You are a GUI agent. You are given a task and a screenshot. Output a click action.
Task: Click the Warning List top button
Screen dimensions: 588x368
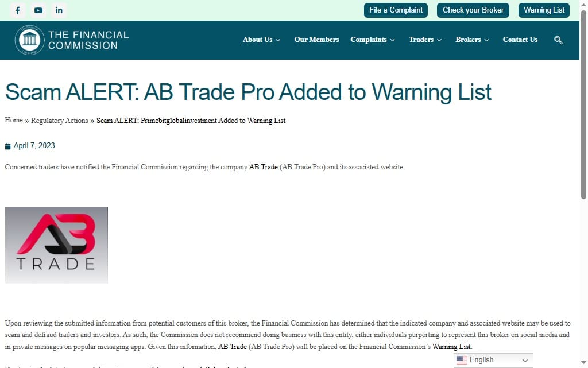[544, 10]
